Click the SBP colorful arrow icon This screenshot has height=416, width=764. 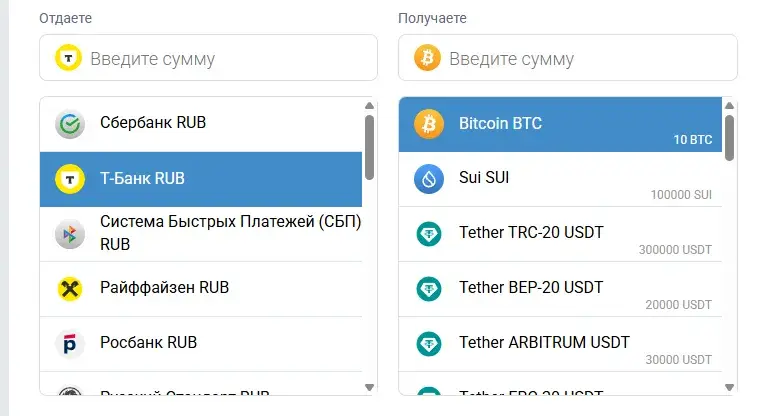70,234
